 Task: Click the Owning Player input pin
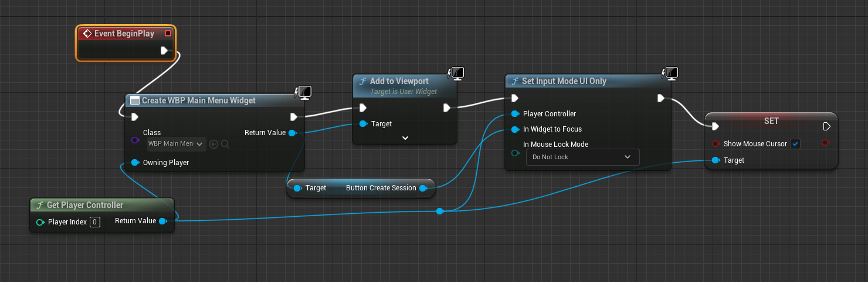pos(135,162)
